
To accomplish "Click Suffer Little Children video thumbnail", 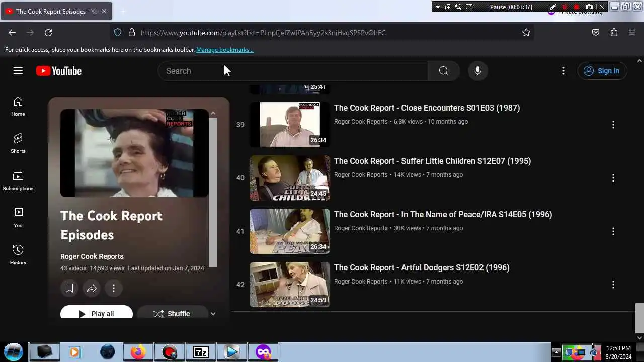I will coord(290,178).
